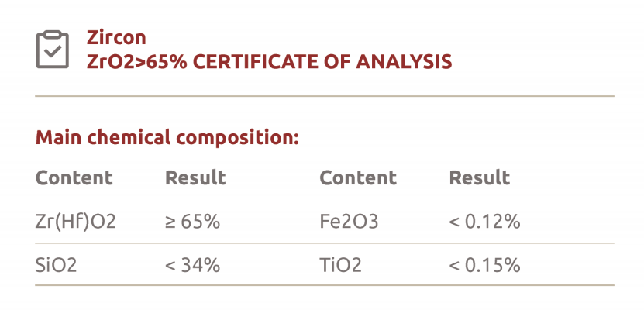644x310 pixels.
Task: Click the closing border line under the TiO2 row
Action: click(325, 285)
